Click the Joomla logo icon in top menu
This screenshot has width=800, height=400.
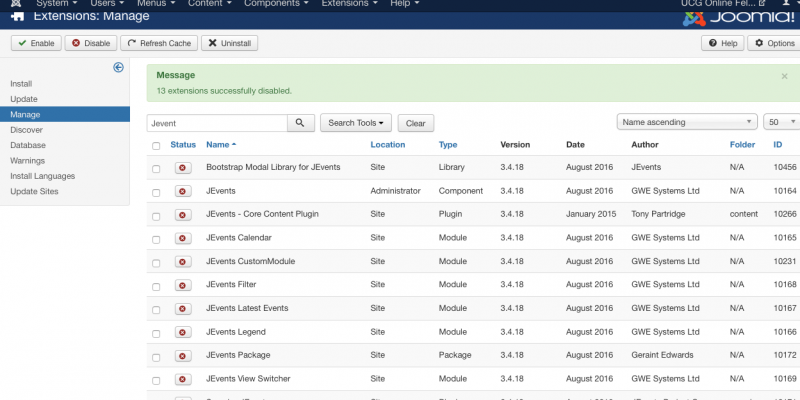tap(16, 3)
